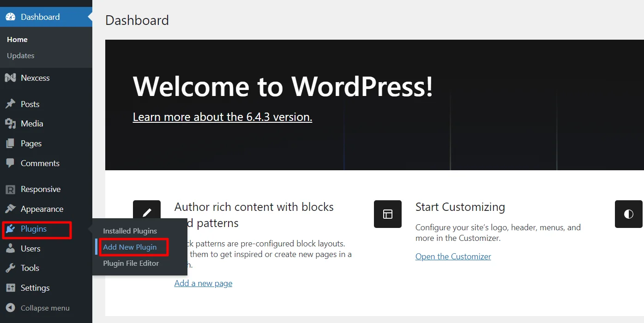Open the Media menu label

[32, 124]
